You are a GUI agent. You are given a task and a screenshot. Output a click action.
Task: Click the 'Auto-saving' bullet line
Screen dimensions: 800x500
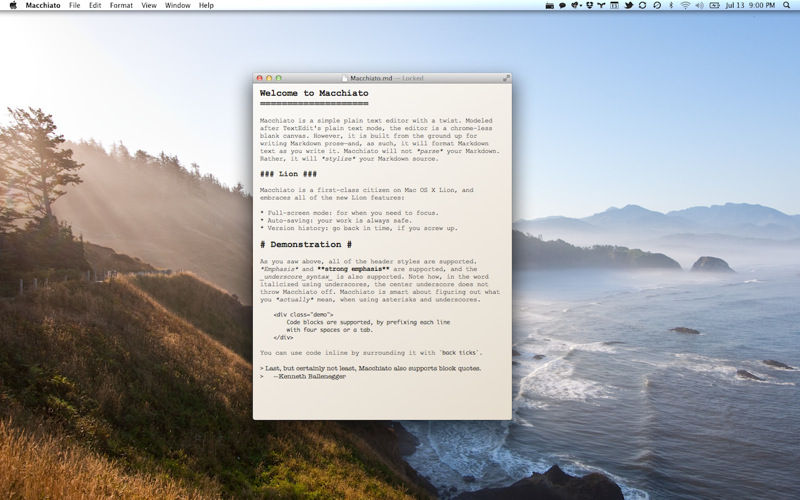click(x=336, y=220)
